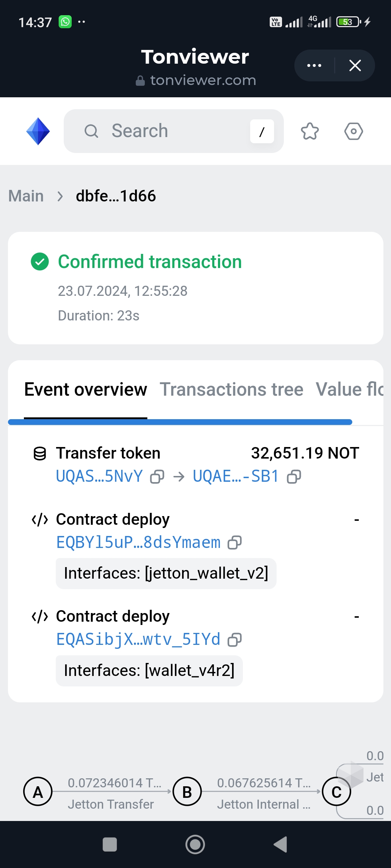
Task: Switch to Transactions tree tab
Action: [231, 390]
